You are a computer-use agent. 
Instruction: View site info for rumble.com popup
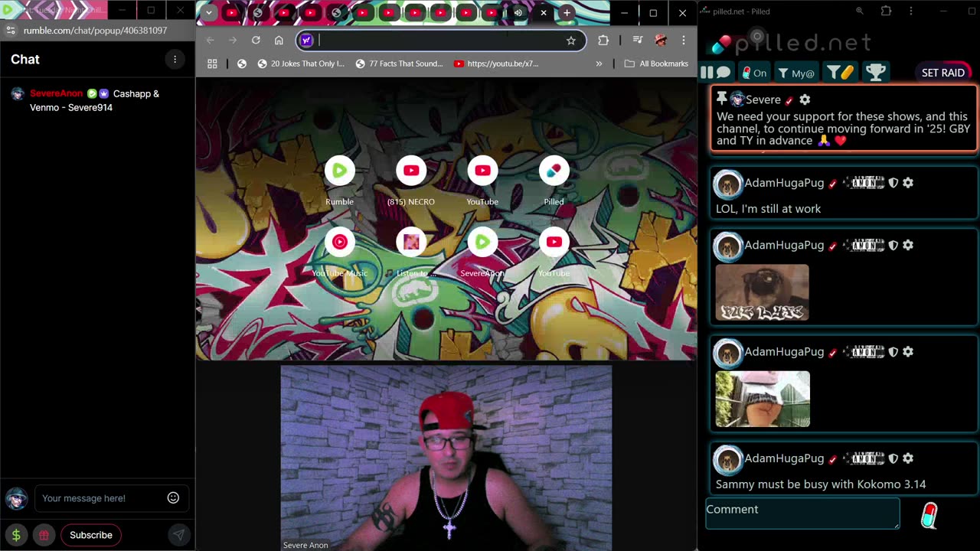pos(10,31)
